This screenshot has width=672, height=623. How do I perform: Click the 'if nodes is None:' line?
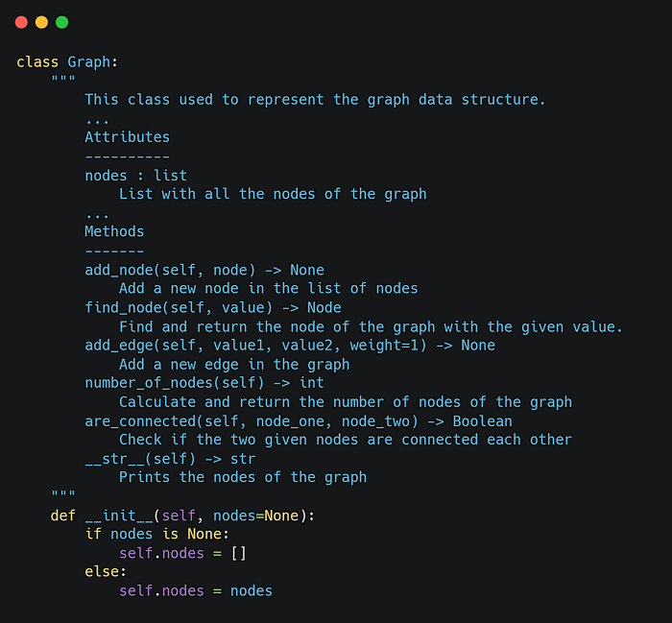(157, 535)
